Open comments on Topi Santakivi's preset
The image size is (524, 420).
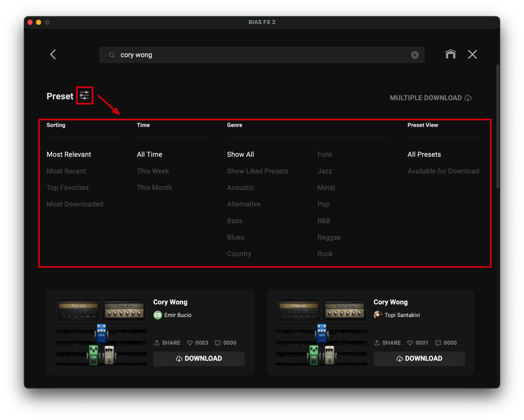tap(438, 343)
